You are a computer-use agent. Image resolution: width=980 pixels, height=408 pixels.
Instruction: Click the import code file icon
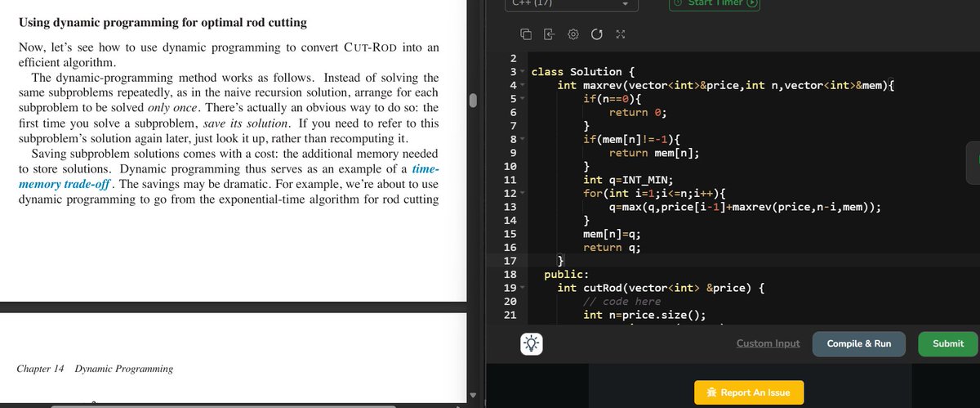pos(550,34)
